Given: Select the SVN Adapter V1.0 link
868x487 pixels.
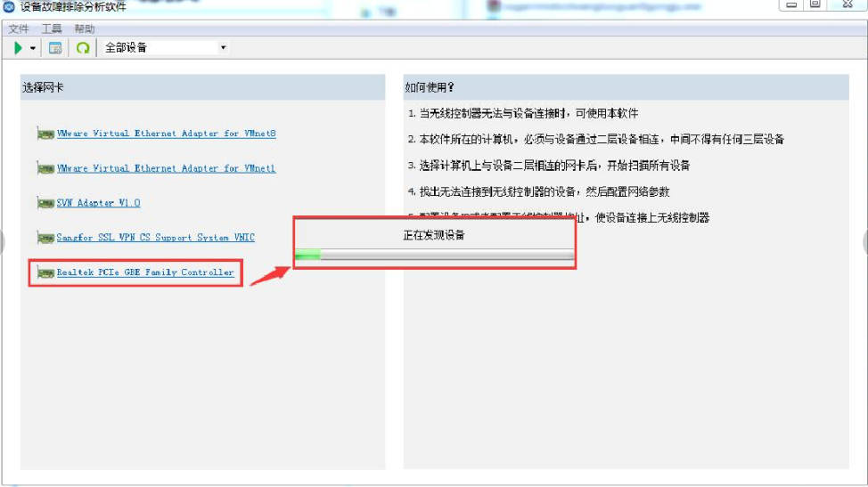Looking at the screenshot, I should click(99, 203).
